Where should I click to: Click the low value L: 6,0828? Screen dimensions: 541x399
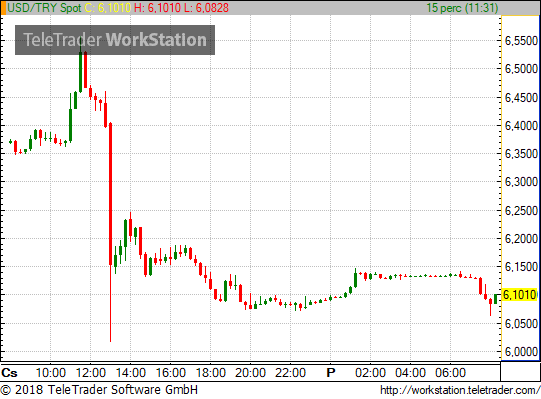click(206, 8)
